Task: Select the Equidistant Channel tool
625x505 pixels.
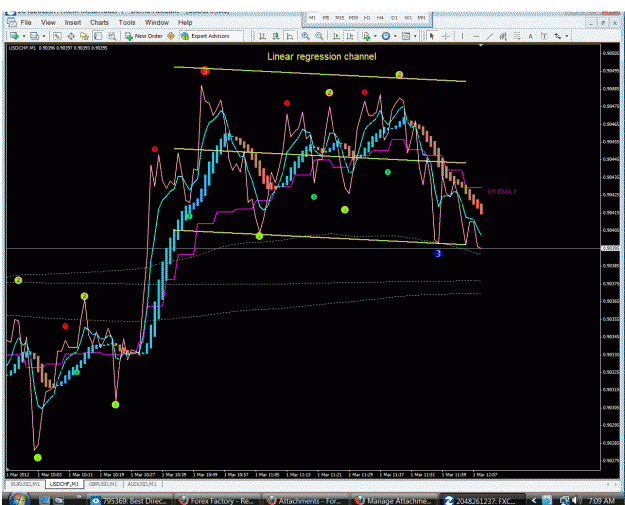Action: (x=503, y=36)
